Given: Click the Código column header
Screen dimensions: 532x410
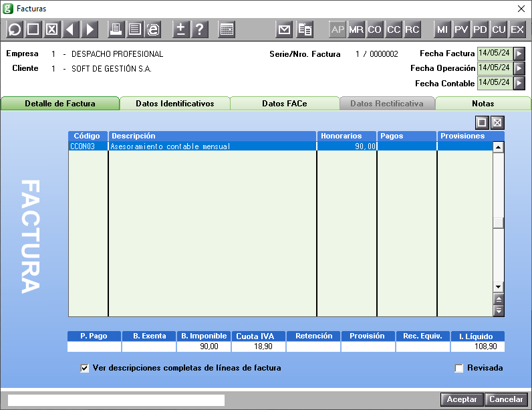Looking at the screenshot, I should (x=88, y=136).
